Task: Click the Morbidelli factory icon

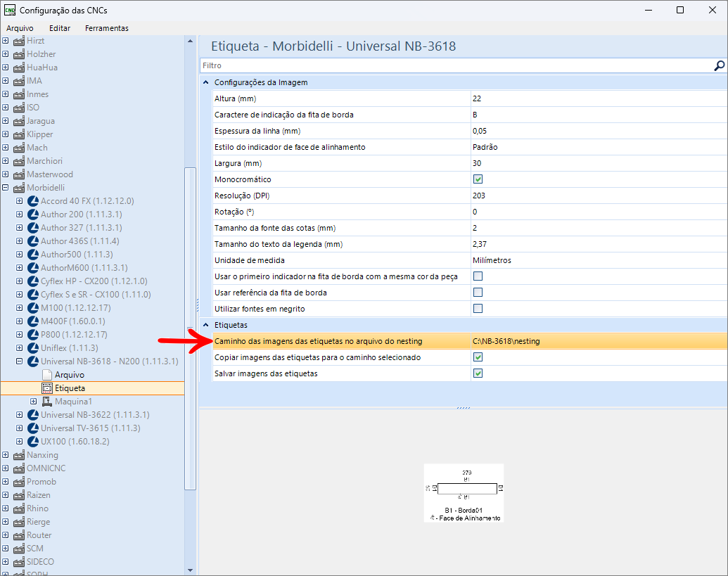Action: (x=19, y=188)
